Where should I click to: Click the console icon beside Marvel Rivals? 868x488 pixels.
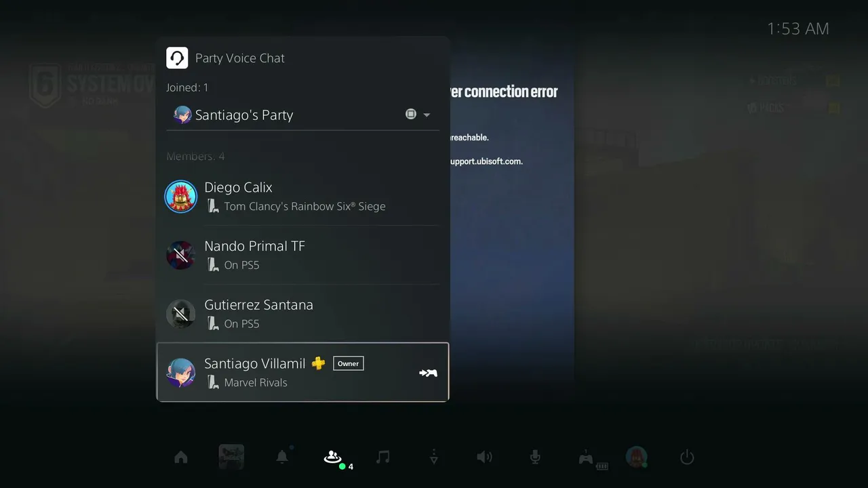(213, 382)
